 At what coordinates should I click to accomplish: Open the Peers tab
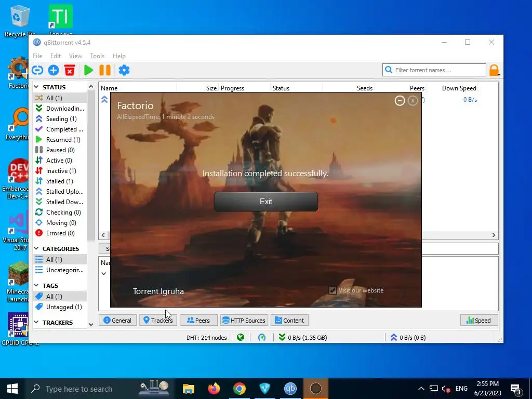click(198, 320)
